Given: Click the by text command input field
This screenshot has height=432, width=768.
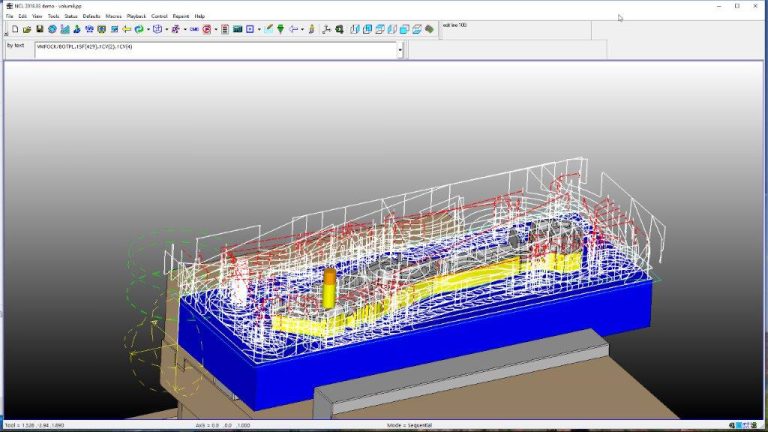Looking at the screenshot, I should (216, 50).
